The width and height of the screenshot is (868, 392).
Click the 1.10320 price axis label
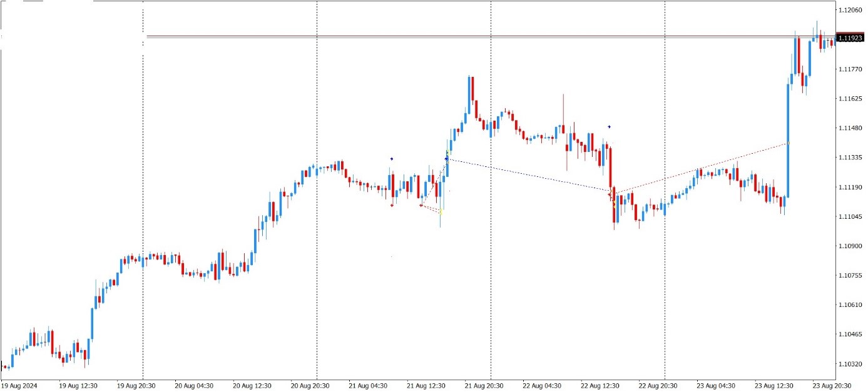[x=851, y=363]
